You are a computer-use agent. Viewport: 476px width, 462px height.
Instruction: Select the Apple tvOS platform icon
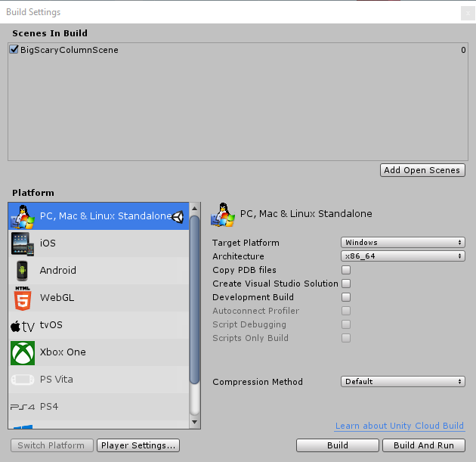pyautogui.click(x=22, y=326)
